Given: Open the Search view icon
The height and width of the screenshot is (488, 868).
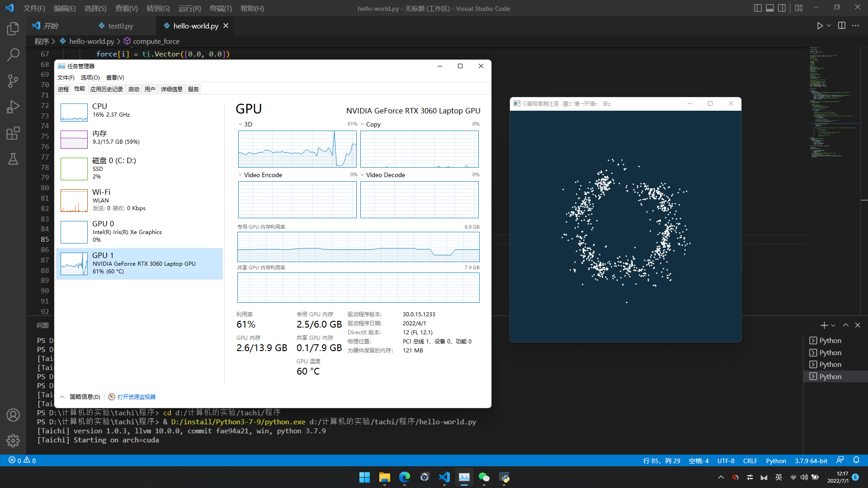Looking at the screenshot, I should coord(13,55).
